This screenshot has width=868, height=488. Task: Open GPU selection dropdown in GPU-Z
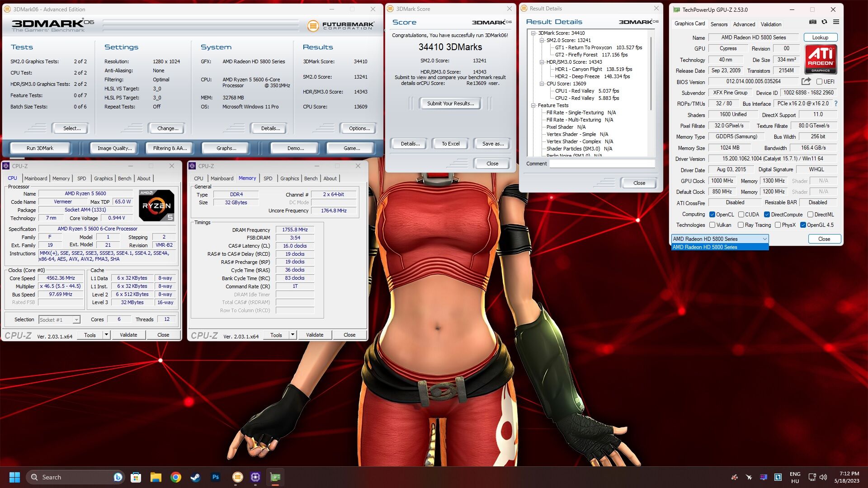(x=720, y=239)
